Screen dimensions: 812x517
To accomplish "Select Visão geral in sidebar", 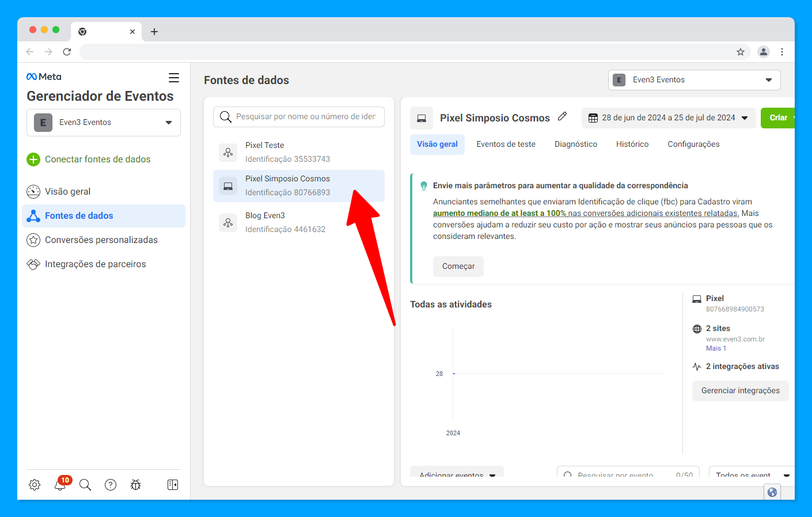I will pos(104,192).
